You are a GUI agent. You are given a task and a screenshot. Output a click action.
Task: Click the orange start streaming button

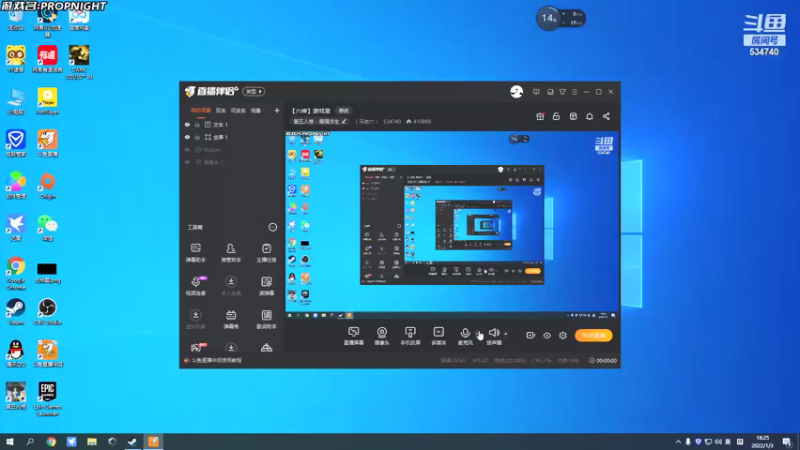[x=593, y=335]
